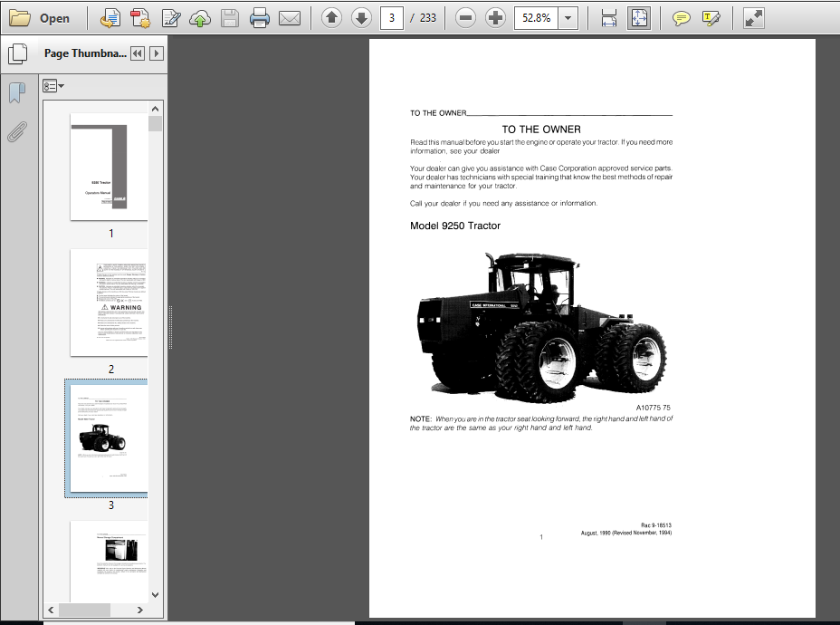Click the zoom in plus button
Viewport: 840px width, 625px height.
pyautogui.click(x=495, y=18)
